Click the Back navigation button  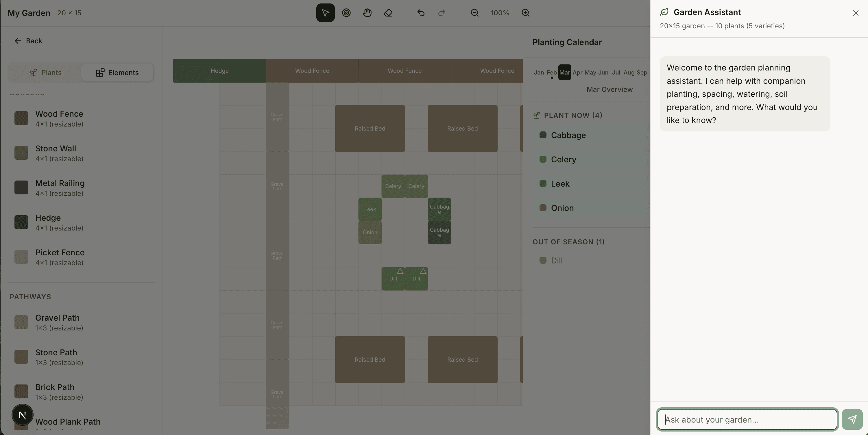coord(28,41)
